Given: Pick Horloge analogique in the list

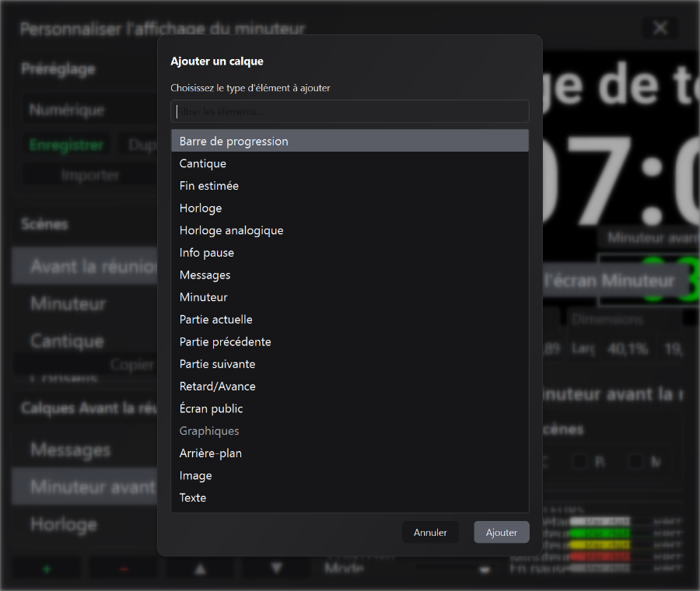Looking at the screenshot, I should [x=349, y=230].
